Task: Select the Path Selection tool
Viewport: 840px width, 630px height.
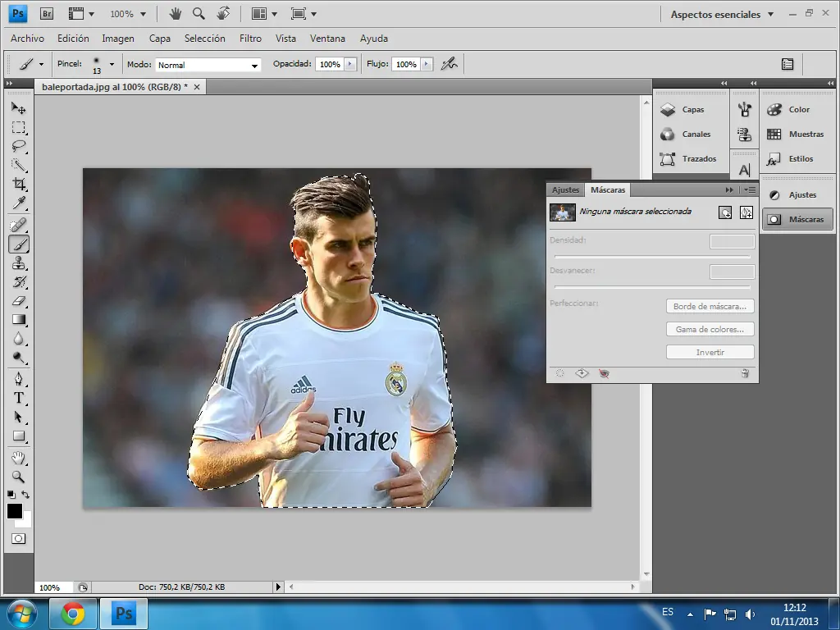Action: (x=19, y=417)
